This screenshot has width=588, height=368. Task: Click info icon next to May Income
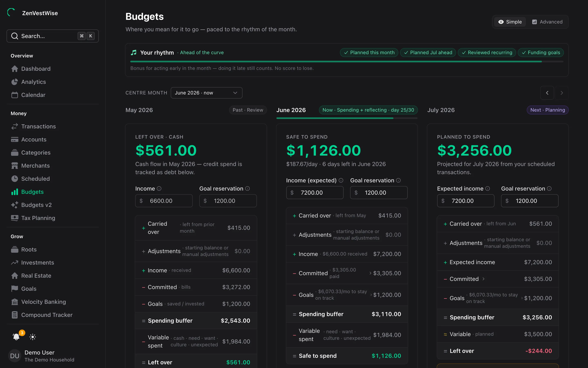point(159,189)
